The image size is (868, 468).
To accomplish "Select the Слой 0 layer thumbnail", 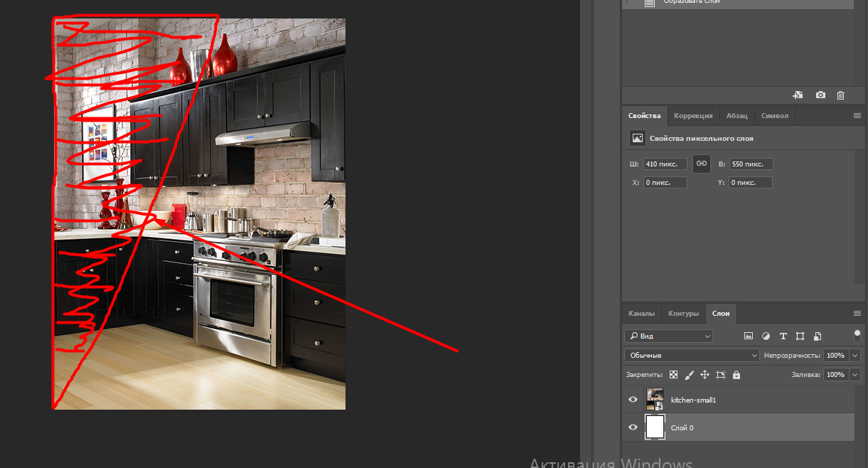I will [655, 427].
